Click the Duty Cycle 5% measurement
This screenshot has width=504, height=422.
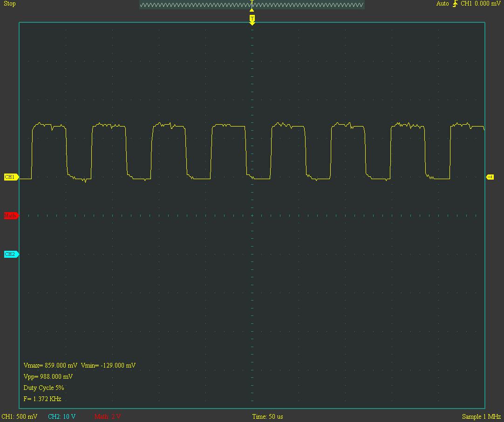pyautogui.click(x=44, y=388)
